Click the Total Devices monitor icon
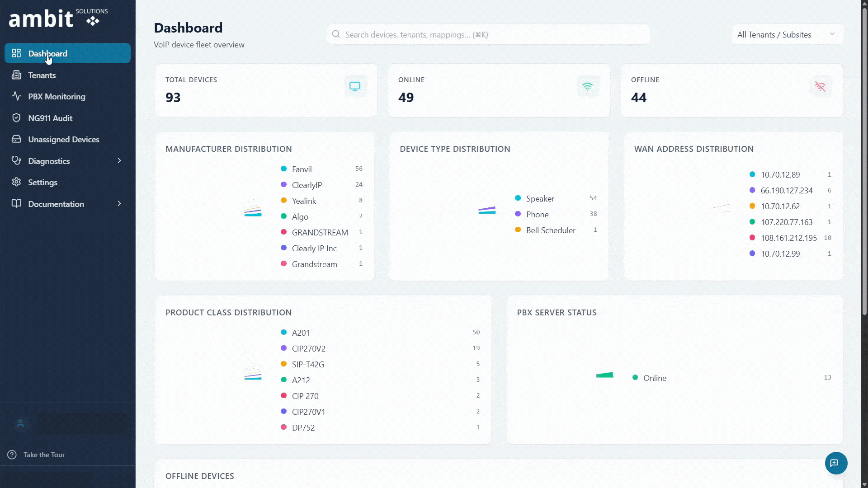The width and height of the screenshot is (868, 488). 355,86
